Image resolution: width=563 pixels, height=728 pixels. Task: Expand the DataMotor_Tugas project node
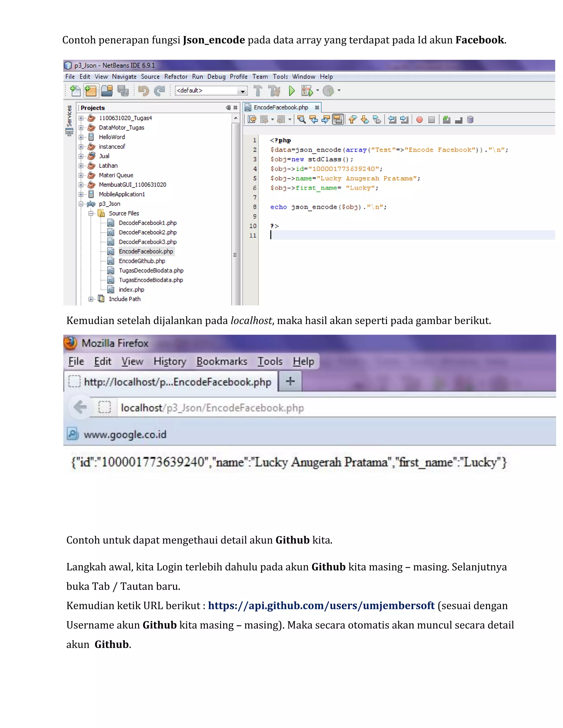point(81,128)
